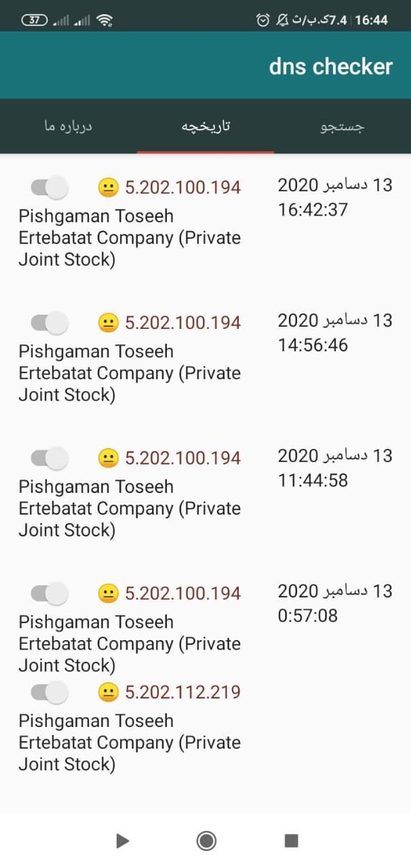Tap the Android home circle button
This screenshot has height=868, width=411.
[x=206, y=841]
